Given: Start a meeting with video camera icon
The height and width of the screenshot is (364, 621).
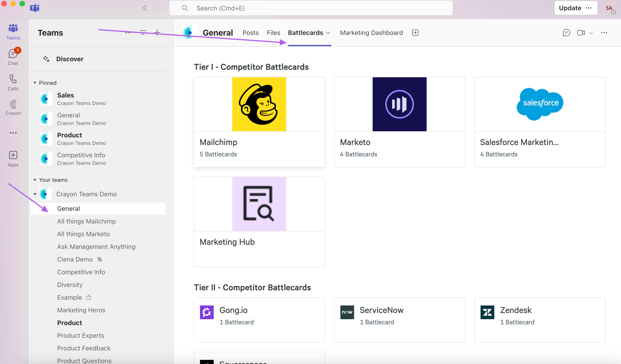Looking at the screenshot, I should click(581, 33).
